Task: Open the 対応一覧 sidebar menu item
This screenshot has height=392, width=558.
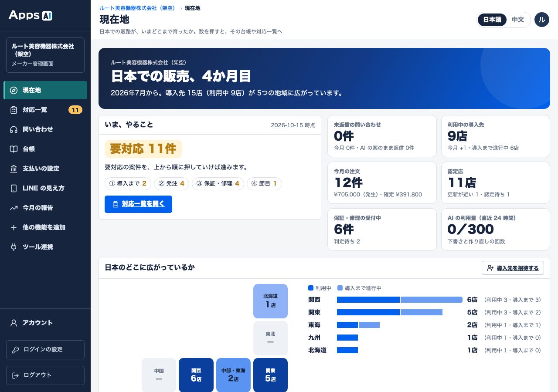Action: click(45, 110)
